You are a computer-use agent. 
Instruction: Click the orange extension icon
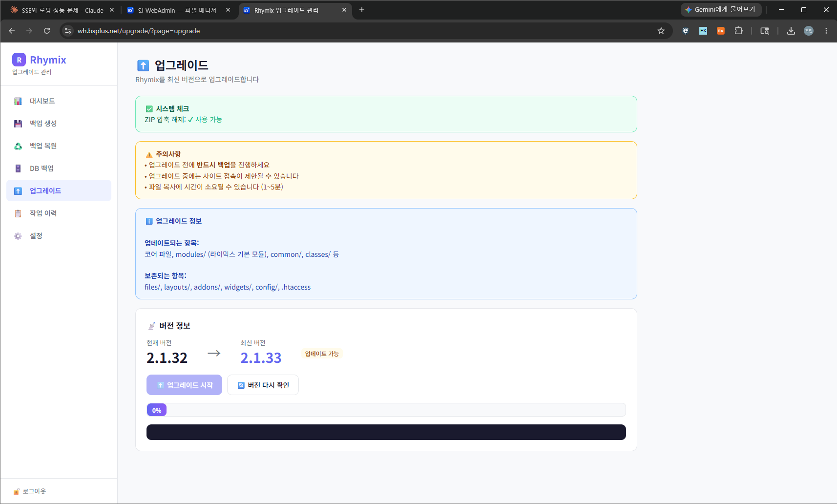(721, 31)
